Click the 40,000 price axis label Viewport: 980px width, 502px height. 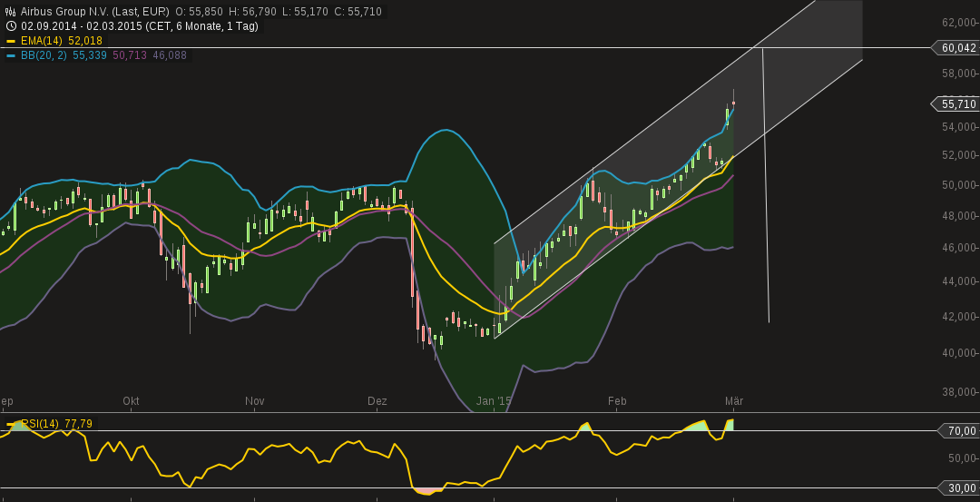coord(959,353)
